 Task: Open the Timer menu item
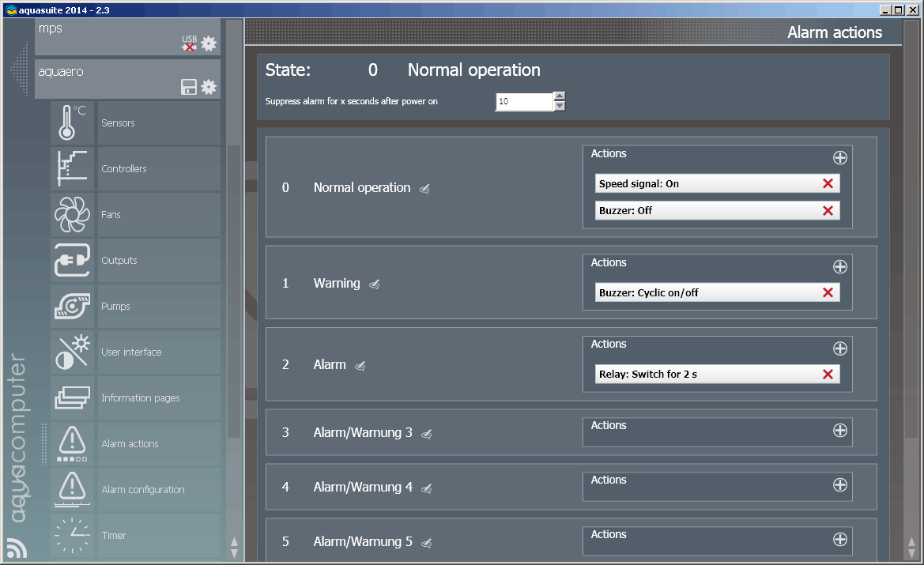pos(114,535)
